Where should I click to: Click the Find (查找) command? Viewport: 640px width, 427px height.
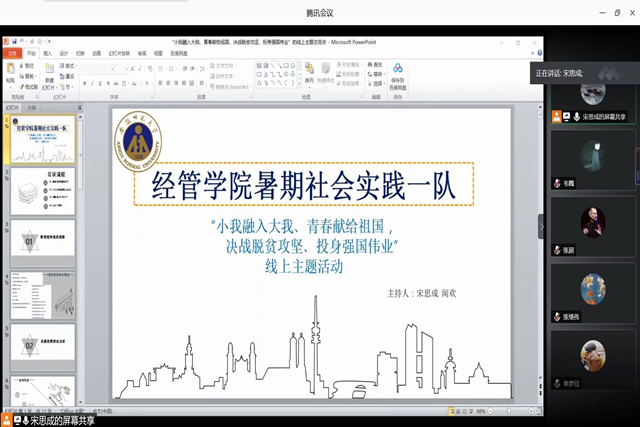[375, 65]
